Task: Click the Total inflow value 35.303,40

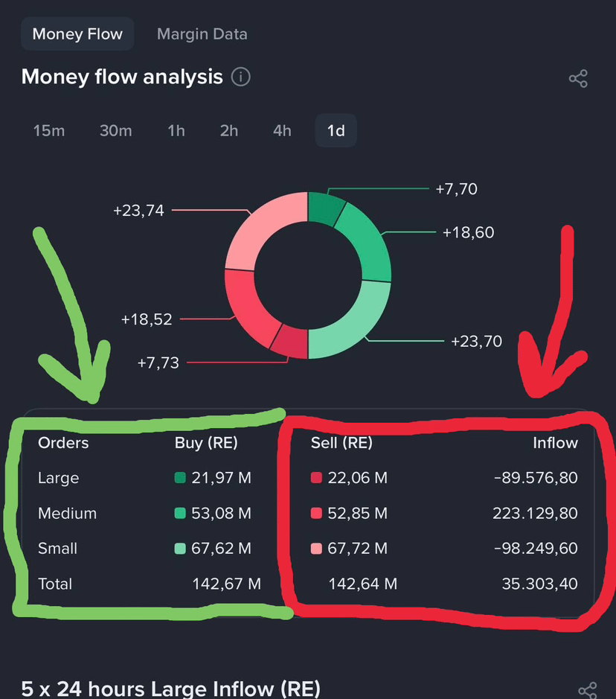Action: [540, 584]
